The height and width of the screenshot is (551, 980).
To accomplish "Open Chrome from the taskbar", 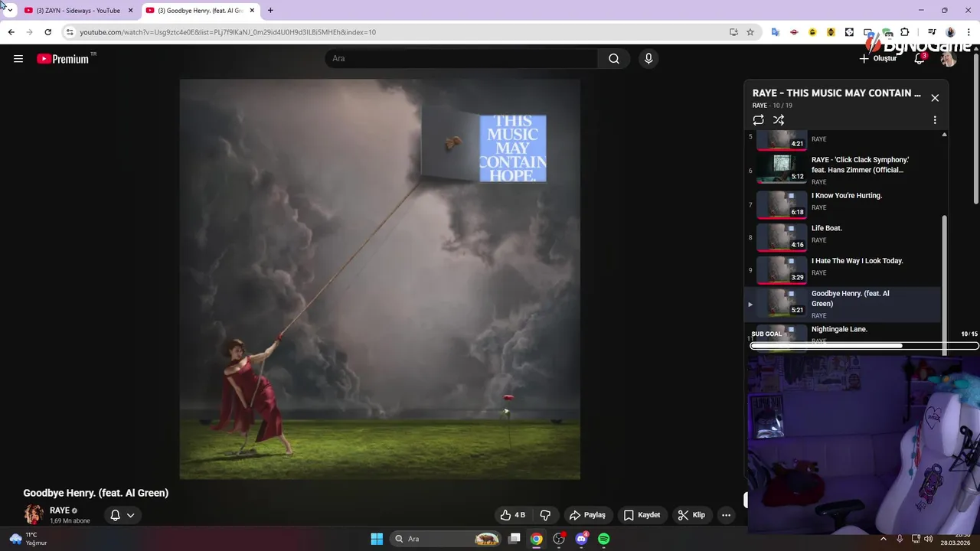I will click(537, 539).
